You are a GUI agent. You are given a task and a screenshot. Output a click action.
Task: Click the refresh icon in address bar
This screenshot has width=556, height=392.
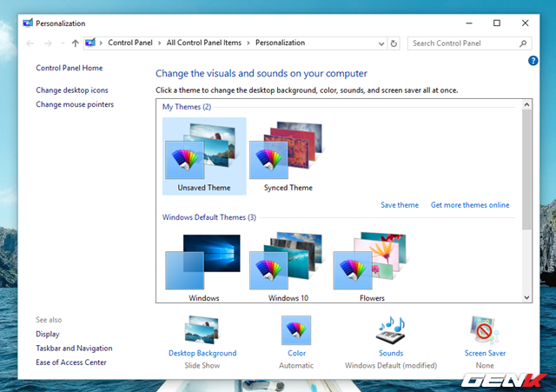click(394, 43)
